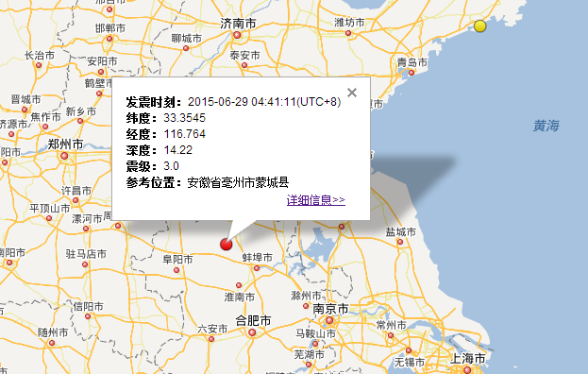Select the 常州市 city marker
Viewport: 588px width, 374px height.
point(391,335)
